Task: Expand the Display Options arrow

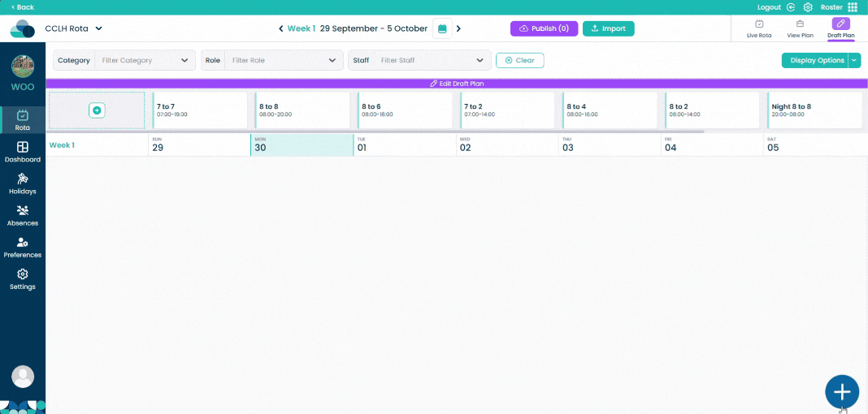Action: click(x=855, y=60)
